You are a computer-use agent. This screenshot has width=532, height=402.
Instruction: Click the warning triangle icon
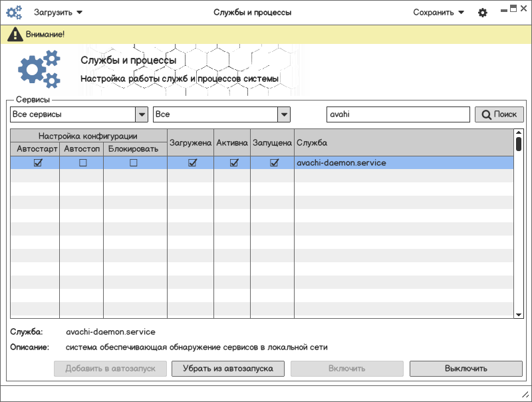coord(15,34)
